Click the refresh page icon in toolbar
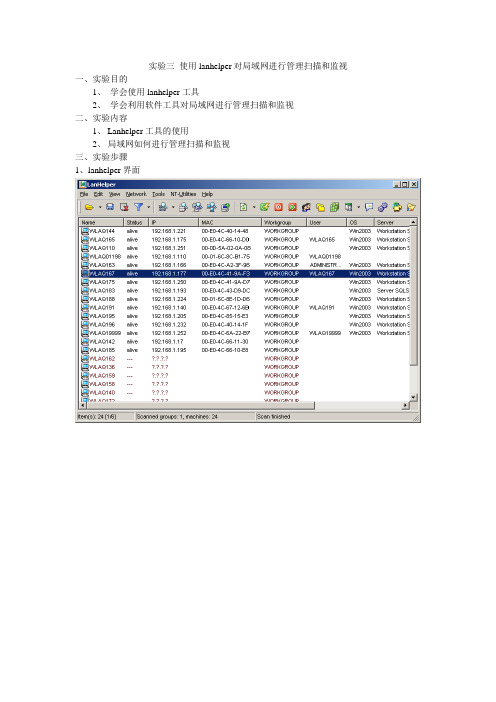This screenshot has height=702, width=496. (x=243, y=207)
